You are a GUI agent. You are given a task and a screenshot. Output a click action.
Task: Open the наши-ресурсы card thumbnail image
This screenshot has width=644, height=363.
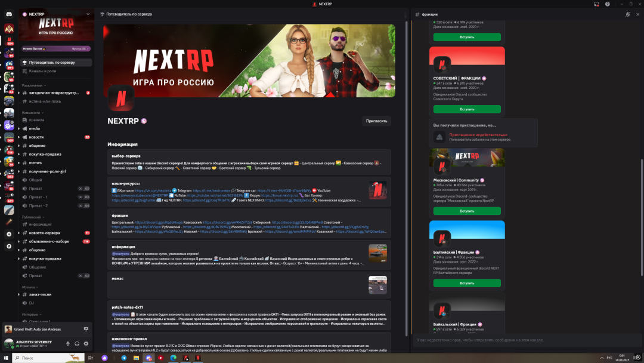[x=377, y=190]
